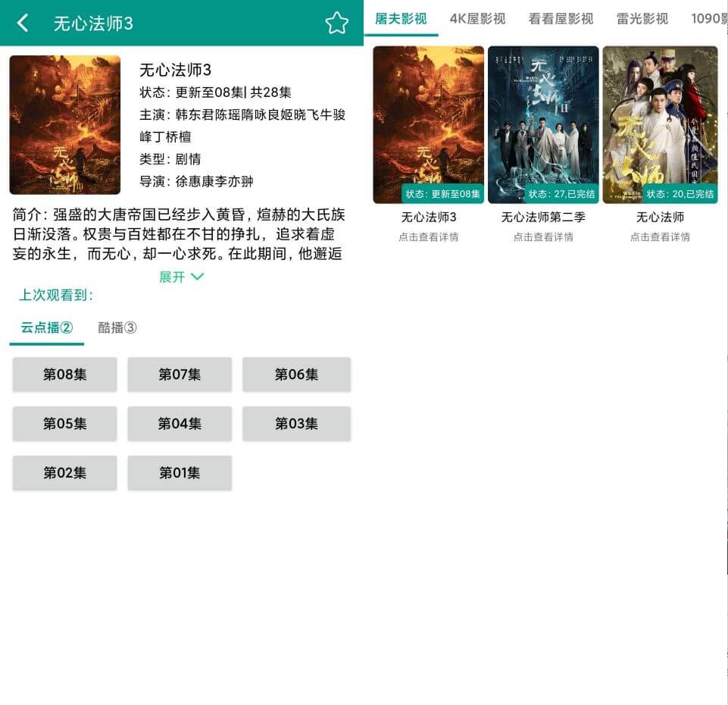Play episode 第08集
Image resolution: width=728 pixels, height=705 pixels.
pos(64,374)
